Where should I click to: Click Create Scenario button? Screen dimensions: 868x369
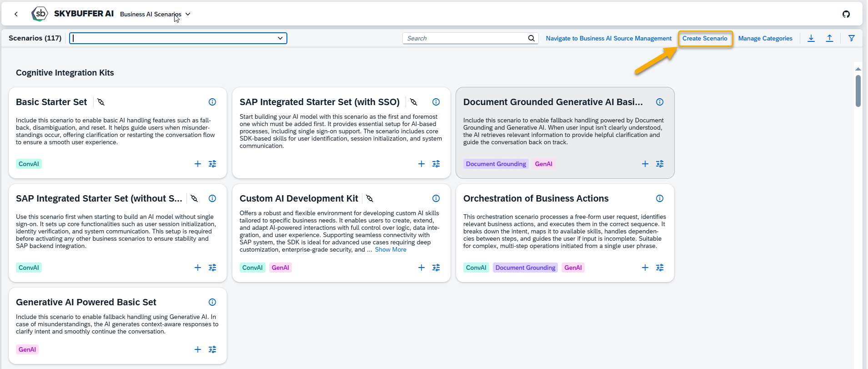click(x=705, y=38)
